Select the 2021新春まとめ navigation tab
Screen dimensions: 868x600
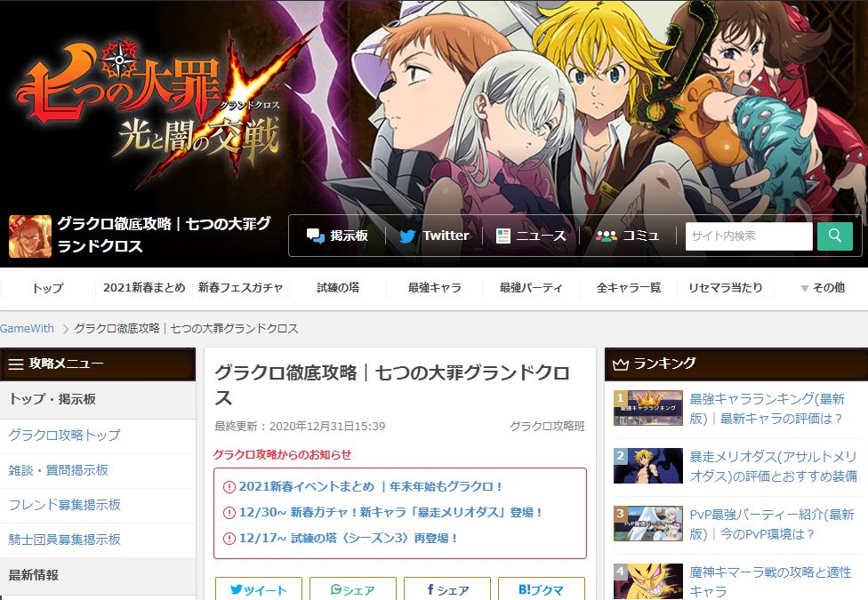click(144, 288)
